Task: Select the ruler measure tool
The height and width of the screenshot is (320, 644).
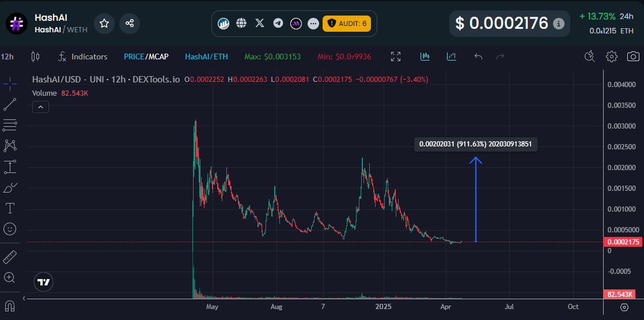Action: click(x=10, y=257)
